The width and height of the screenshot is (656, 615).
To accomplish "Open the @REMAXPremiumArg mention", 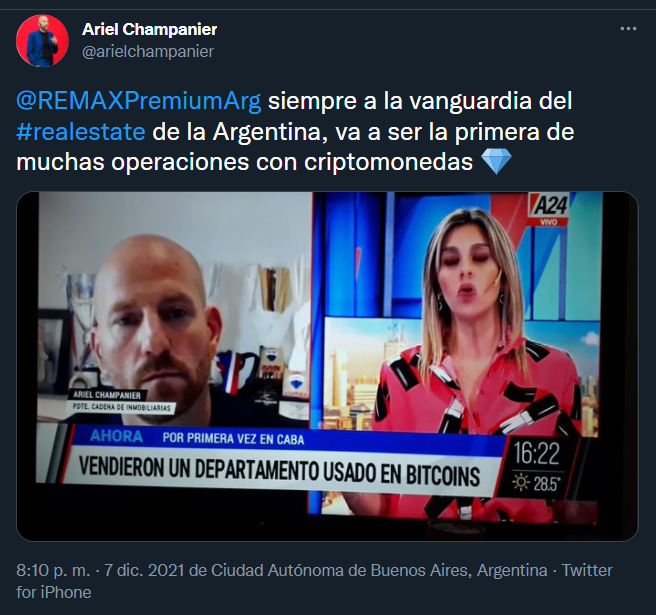I will click(x=138, y=101).
